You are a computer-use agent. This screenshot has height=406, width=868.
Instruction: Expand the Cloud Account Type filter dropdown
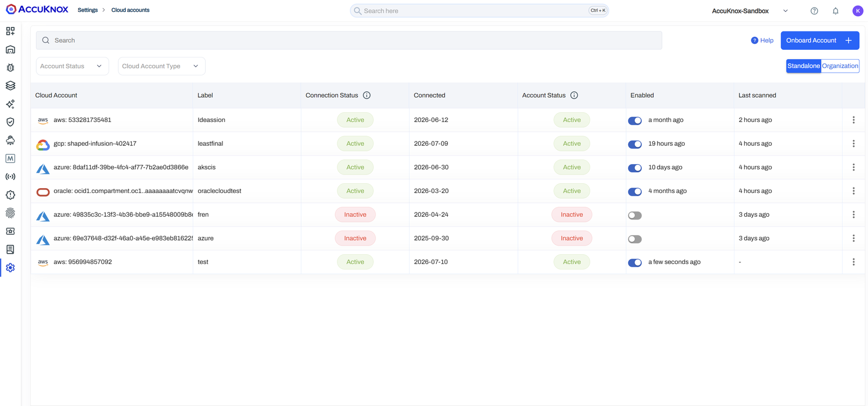161,66
